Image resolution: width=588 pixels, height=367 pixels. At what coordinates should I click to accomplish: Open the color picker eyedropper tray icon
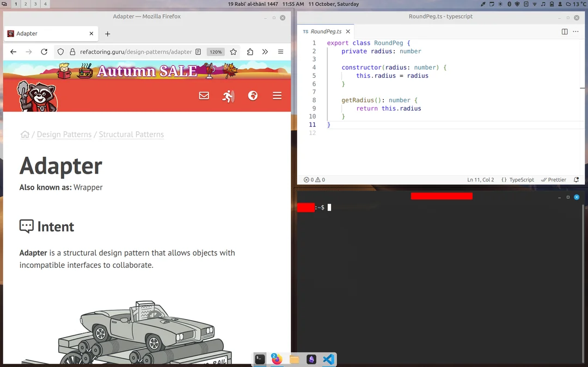pos(483,4)
